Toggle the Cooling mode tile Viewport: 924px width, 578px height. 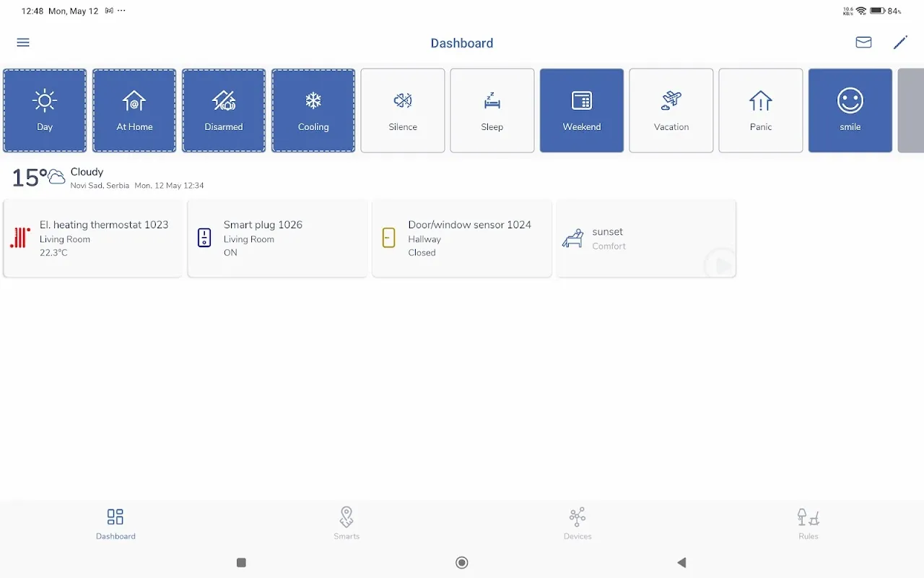click(x=313, y=111)
